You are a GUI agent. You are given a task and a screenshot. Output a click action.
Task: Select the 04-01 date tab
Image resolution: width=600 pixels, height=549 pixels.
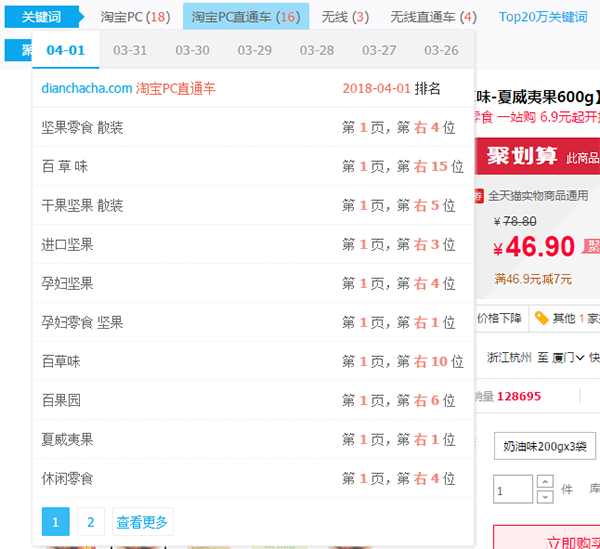click(x=66, y=50)
